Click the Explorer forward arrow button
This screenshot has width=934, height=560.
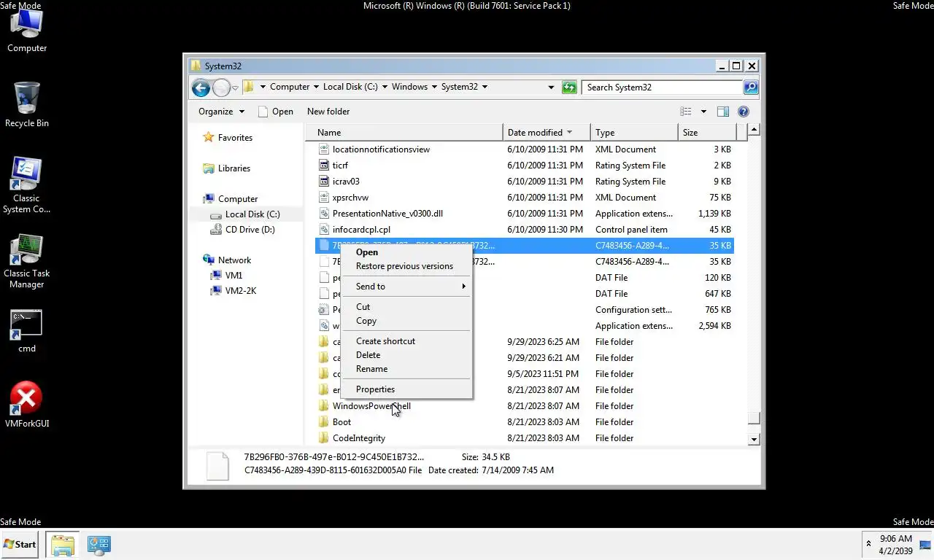[x=221, y=87]
